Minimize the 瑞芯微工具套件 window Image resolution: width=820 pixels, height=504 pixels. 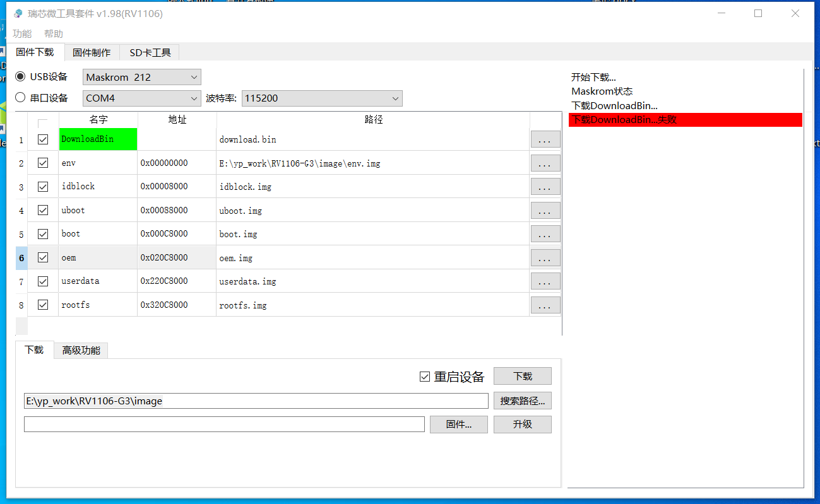click(722, 13)
